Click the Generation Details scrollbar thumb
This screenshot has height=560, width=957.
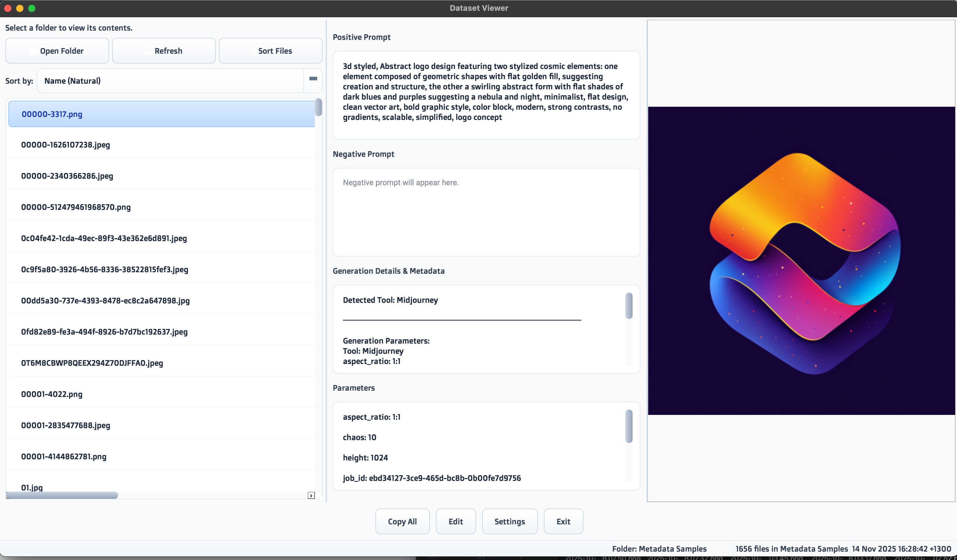pyautogui.click(x=628, y=305)
